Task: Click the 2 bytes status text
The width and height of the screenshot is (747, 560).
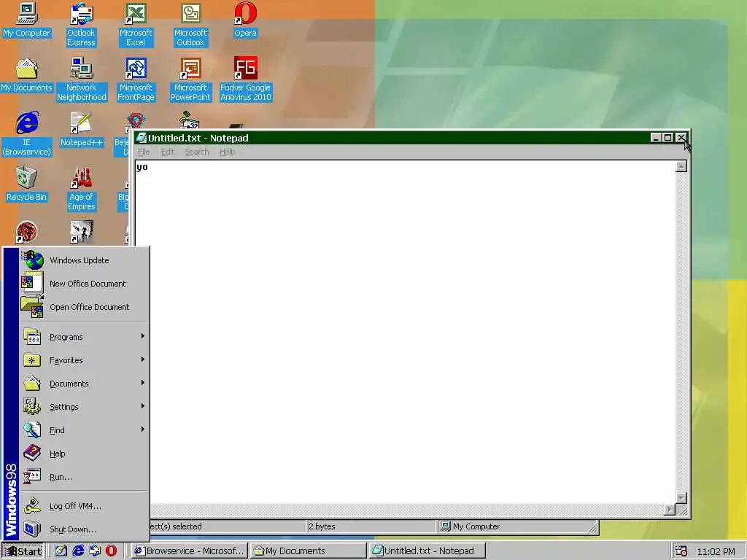Action: tap(322, 526)
